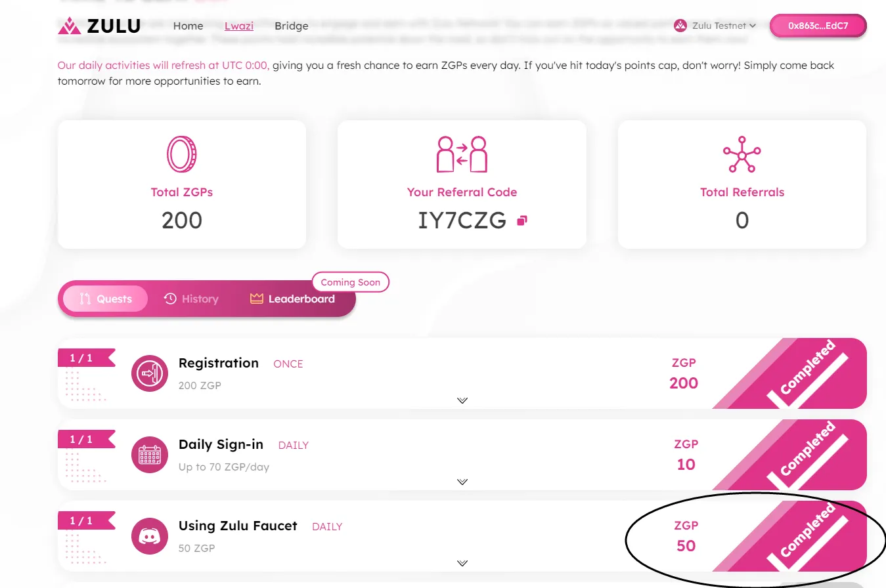Image resolution: width=886 pixels, height=588 pixels.
Task: Open the Leaderboard tab
Action: [x=293, y=299]
